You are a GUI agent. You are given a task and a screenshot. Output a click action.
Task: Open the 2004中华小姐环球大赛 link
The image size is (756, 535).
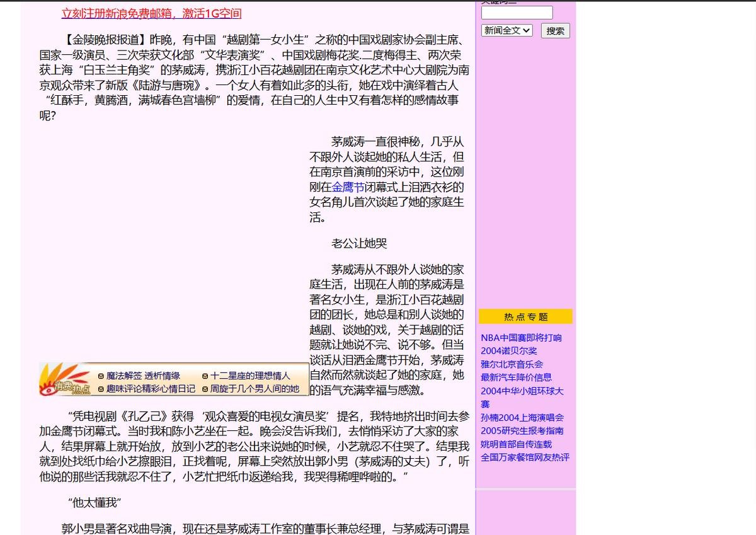[522, 397]
